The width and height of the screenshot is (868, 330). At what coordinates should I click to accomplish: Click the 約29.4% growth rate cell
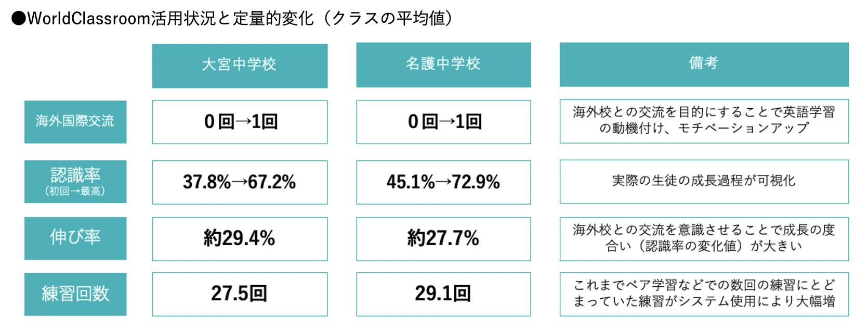[240, 238]
